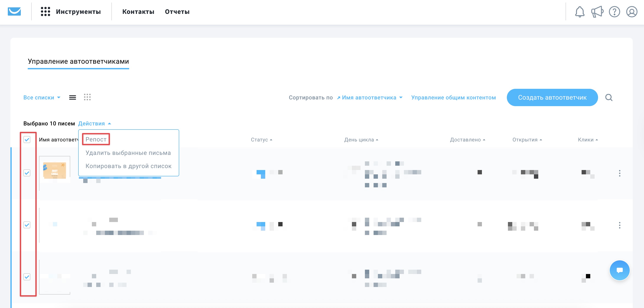Click the GetResponse envelope logo
644x308 pixels.
click(x=14, y=11)
